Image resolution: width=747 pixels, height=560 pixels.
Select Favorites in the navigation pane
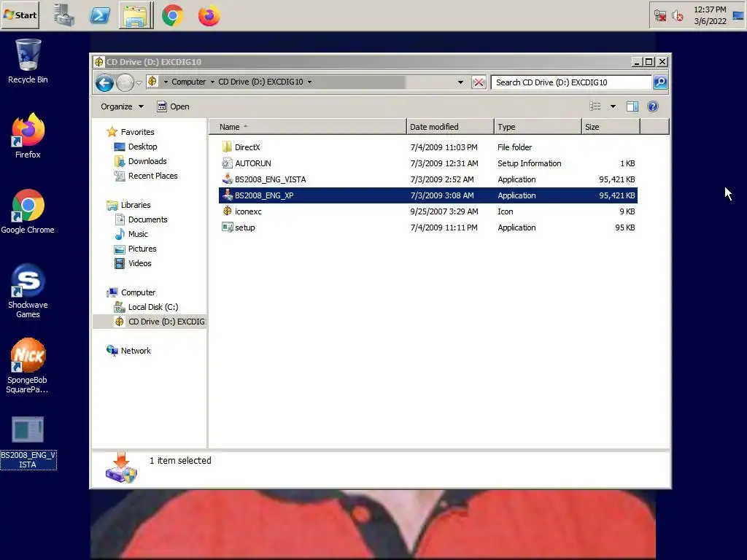pos(130,132)
